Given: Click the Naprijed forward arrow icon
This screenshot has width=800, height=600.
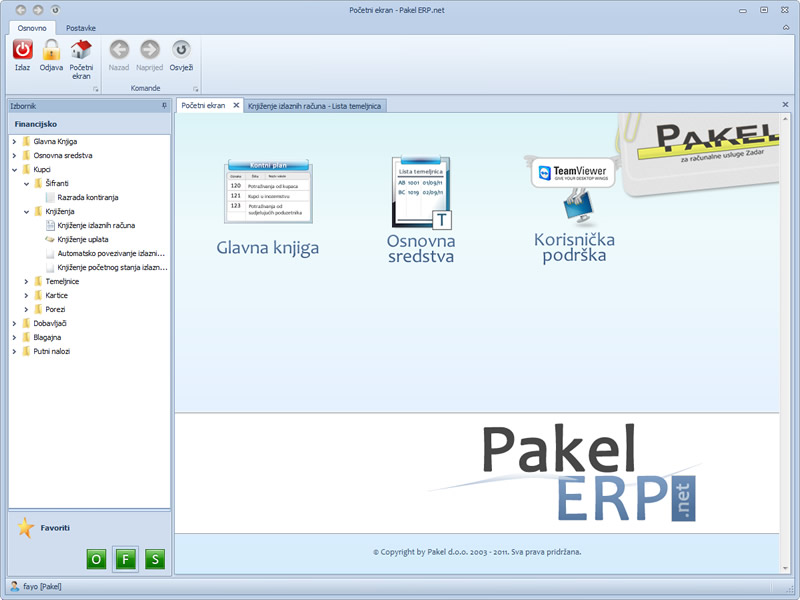Looking at the screenshot, I should pyautogui.click(x=149, y=50).
